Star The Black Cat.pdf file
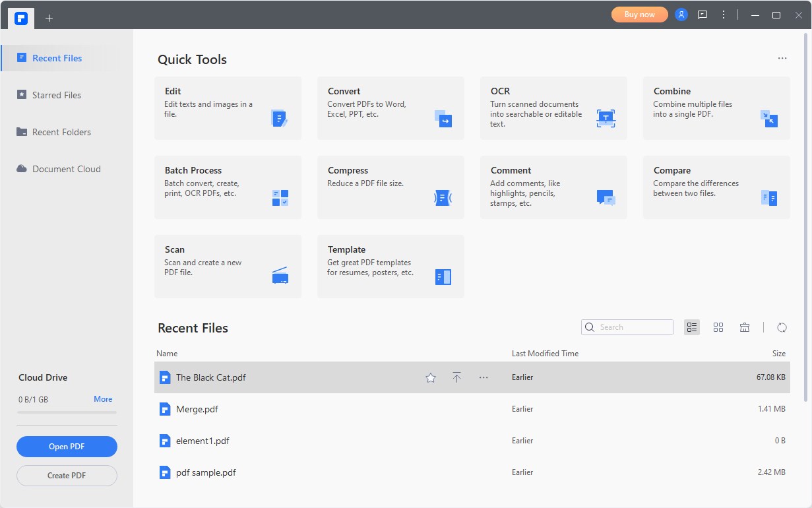Viewport: 812px width, 508px height. pyautogui.click(x=431, y=378)
